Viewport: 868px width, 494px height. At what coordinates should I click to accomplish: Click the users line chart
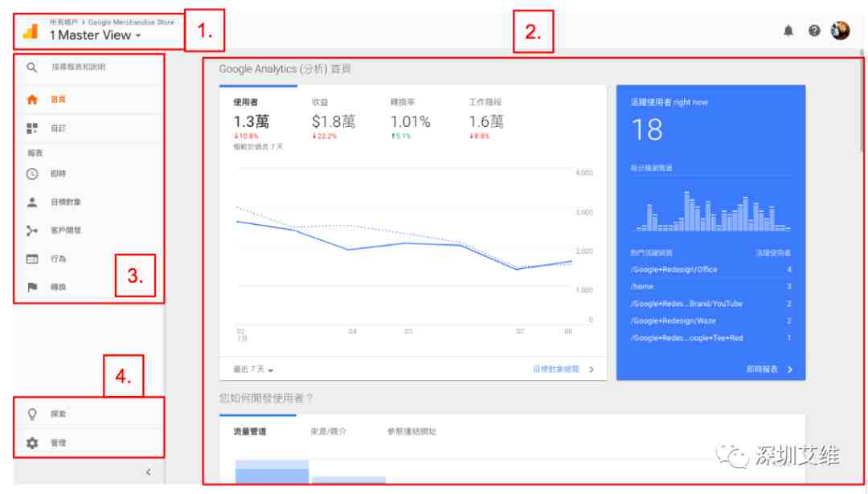404,246
